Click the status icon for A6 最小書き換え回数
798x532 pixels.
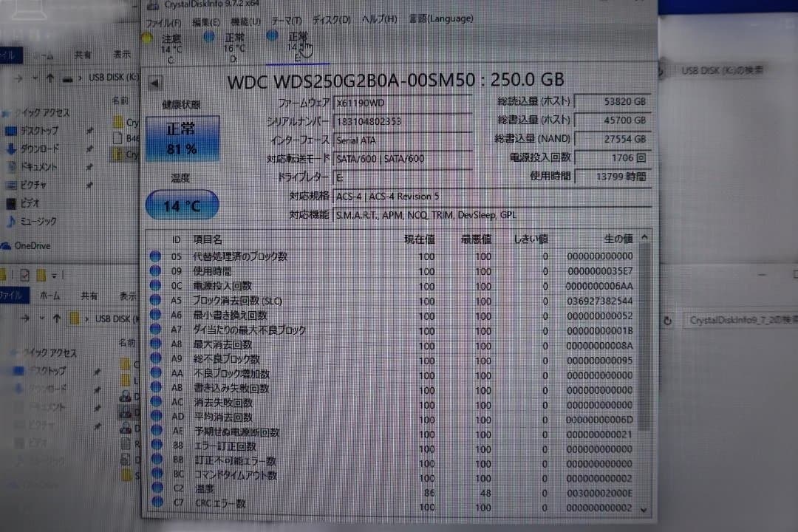(156, 315)
